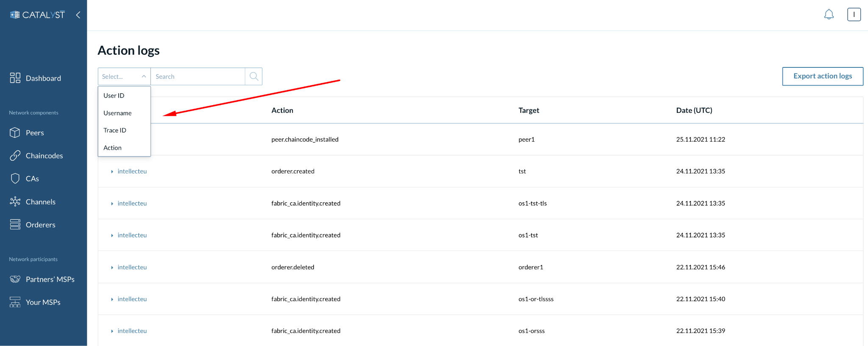The width and height of the screenshot is (868, 346).
Task: Expand the os1-tst-tls log row
Action: [112, 204]
